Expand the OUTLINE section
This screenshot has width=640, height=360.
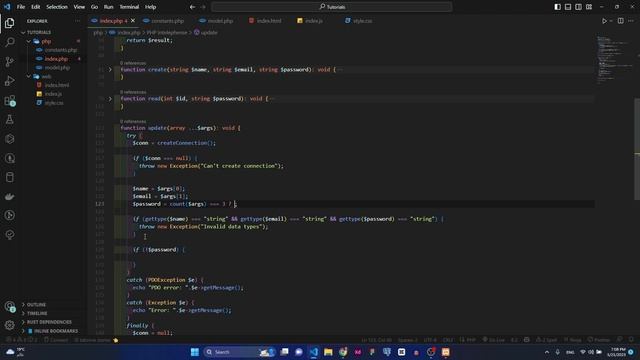tap(36, 305)
